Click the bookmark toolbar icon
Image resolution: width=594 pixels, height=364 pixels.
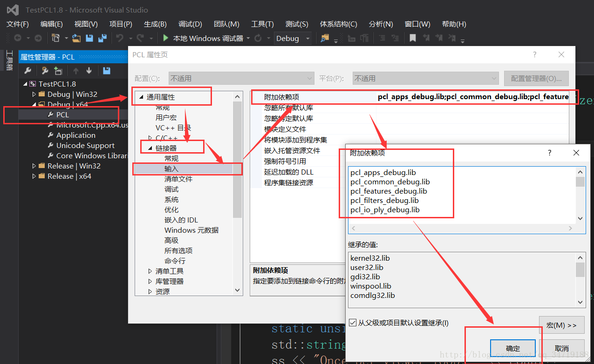pos(413,38)
